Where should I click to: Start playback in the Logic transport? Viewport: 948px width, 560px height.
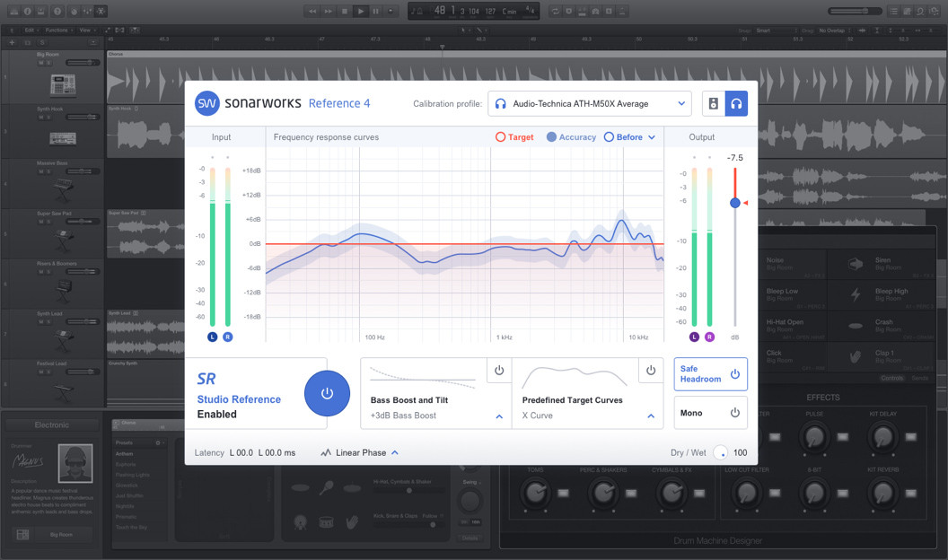(360, 11)
